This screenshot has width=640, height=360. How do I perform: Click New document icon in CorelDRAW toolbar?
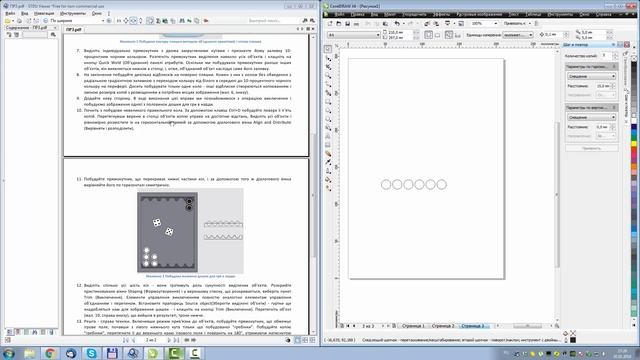tap(330, 24)
